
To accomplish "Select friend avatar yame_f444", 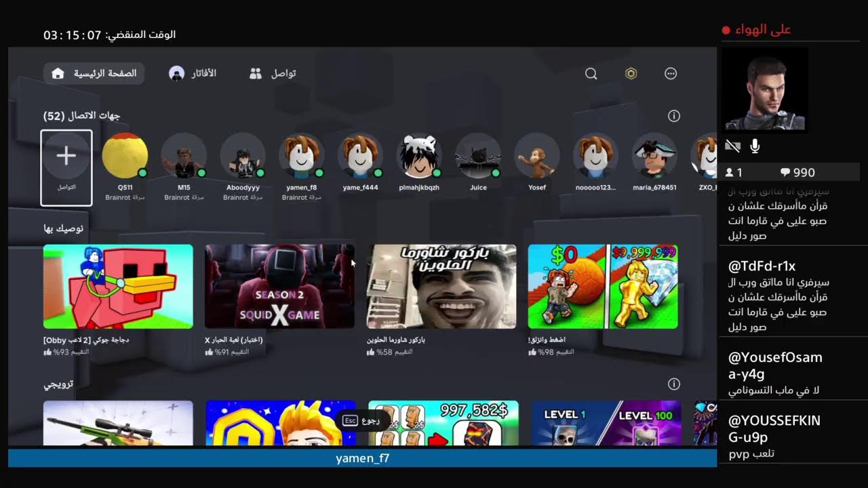I will (x=361, y=156).
